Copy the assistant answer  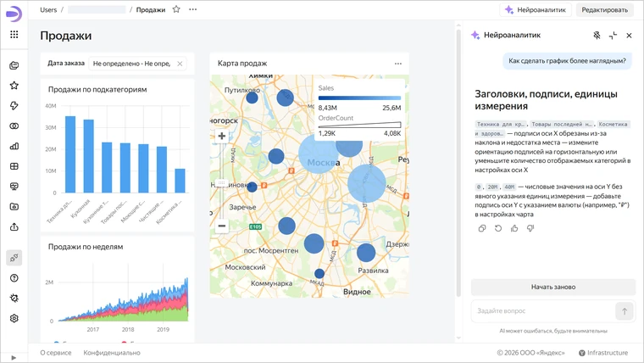[482, 228]
